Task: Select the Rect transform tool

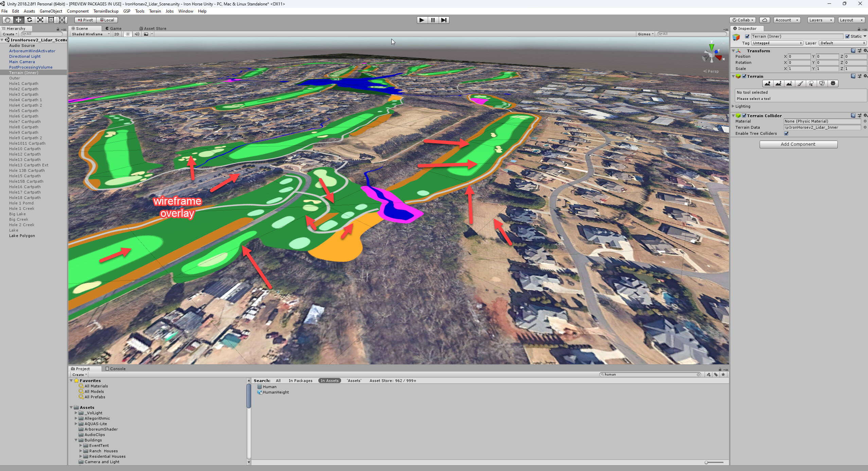Action: [51, 20]
